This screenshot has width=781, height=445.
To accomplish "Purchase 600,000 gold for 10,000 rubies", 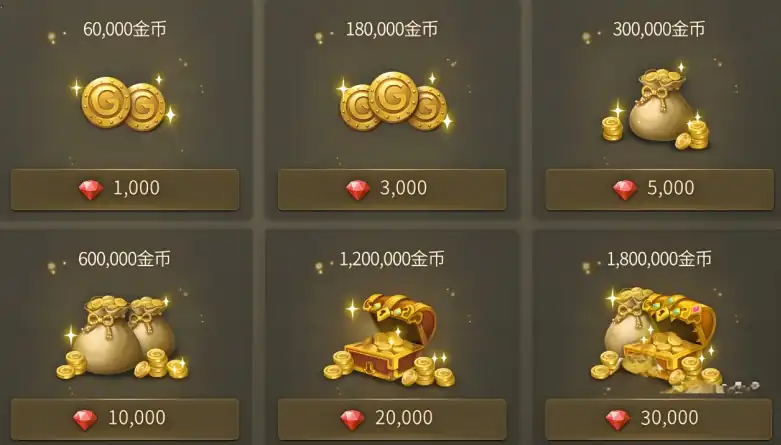I will (x=125, y=419).
